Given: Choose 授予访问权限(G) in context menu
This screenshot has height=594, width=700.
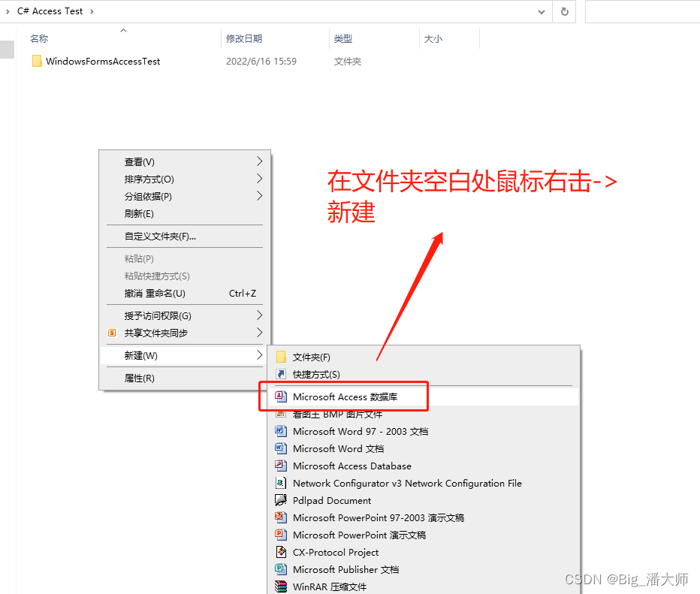Looking at the screenshot, I should 184,315.
